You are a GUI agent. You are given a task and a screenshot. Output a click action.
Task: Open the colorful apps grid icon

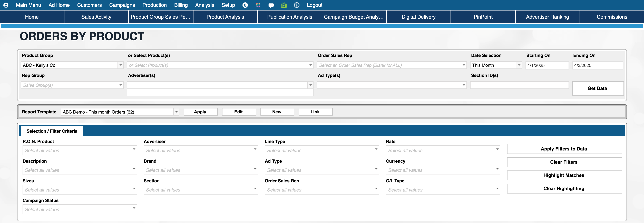point(258,5)
